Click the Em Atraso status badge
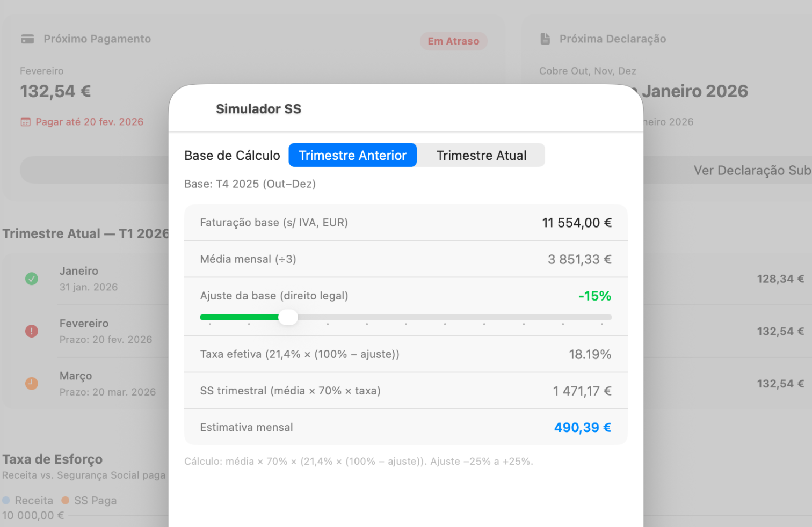812x527 pixels. tap(453, 41)
